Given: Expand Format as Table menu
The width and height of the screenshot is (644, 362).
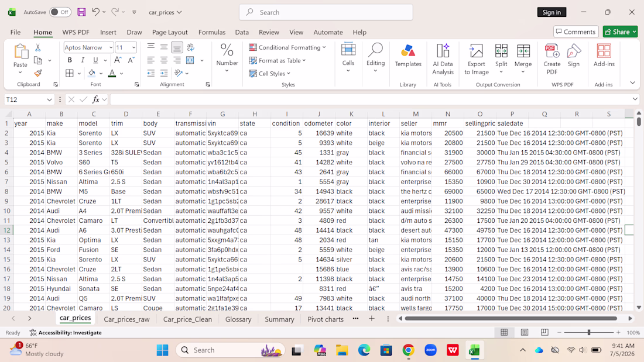Looking at the screenshot, I should [x=278, y=61].
